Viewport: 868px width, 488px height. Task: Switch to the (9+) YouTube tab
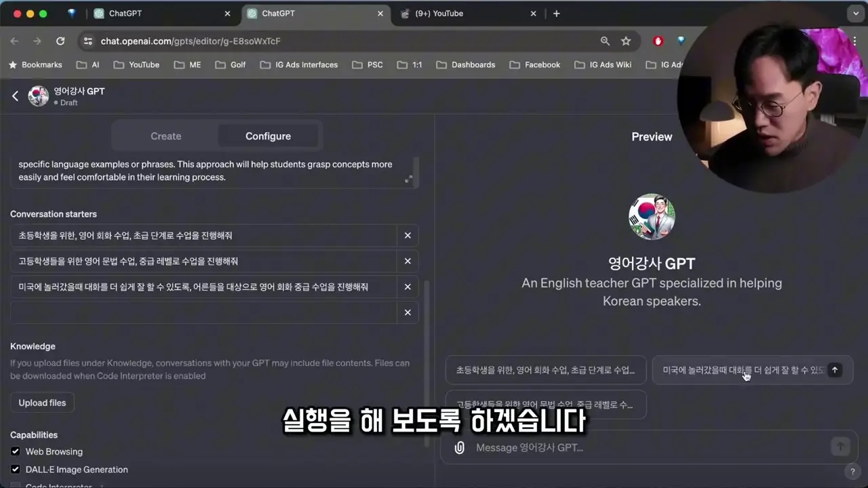tap(467, 14)
